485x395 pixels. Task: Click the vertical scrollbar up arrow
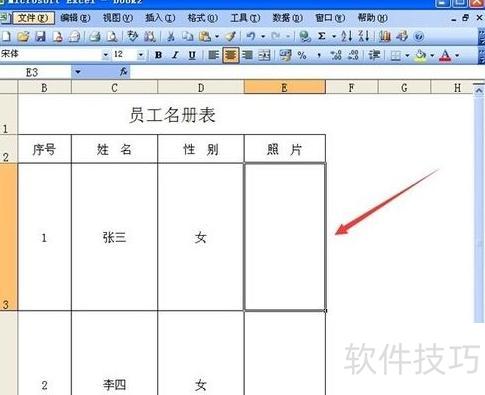click(x=479, y=90)
